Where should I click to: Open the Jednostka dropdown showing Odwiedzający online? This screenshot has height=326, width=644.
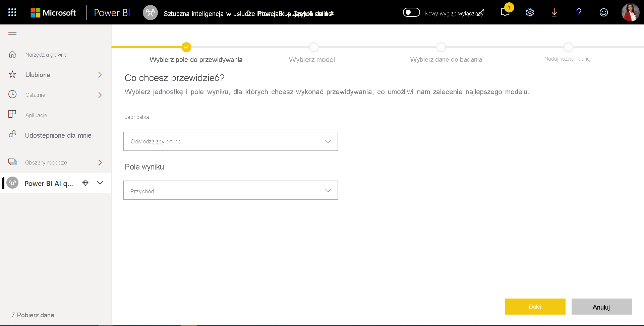coord(231,141)
